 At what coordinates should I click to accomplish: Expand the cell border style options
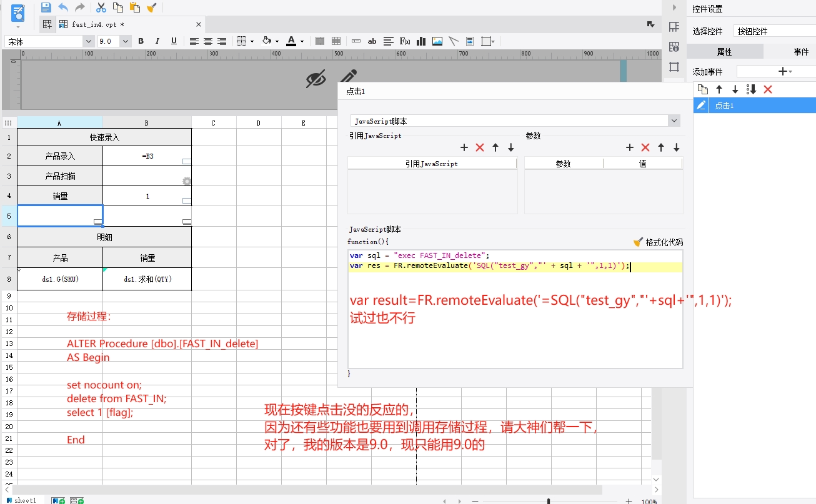[252, 41]
